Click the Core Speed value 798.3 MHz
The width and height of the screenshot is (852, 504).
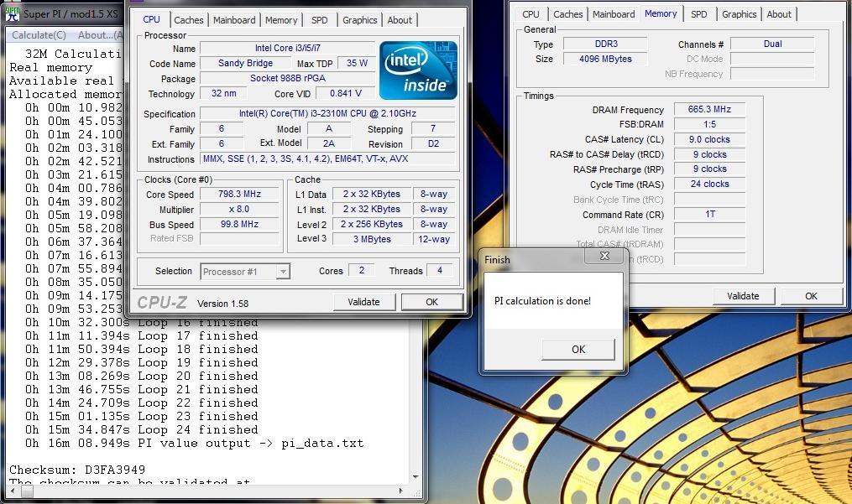point(239,194)
